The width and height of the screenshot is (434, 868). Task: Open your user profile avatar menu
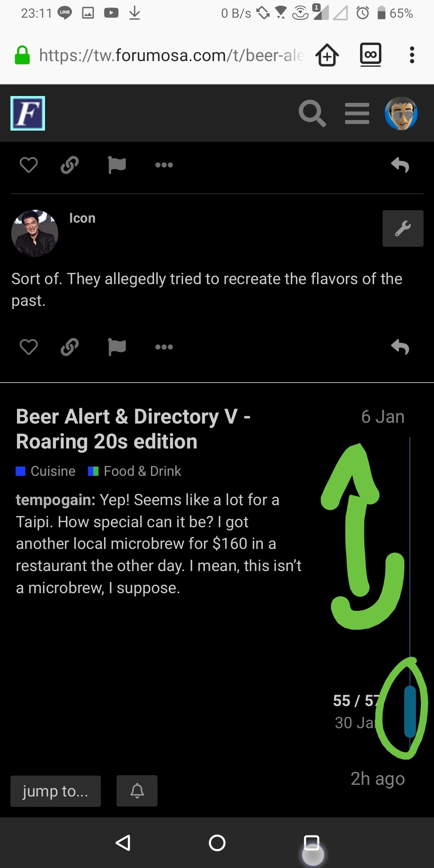(x=401, y=114)
